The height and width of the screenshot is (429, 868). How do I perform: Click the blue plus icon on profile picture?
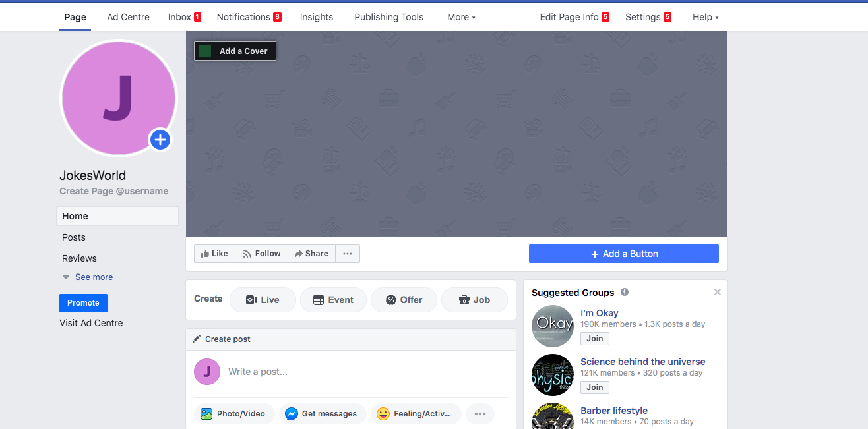(x=160, y=140)
